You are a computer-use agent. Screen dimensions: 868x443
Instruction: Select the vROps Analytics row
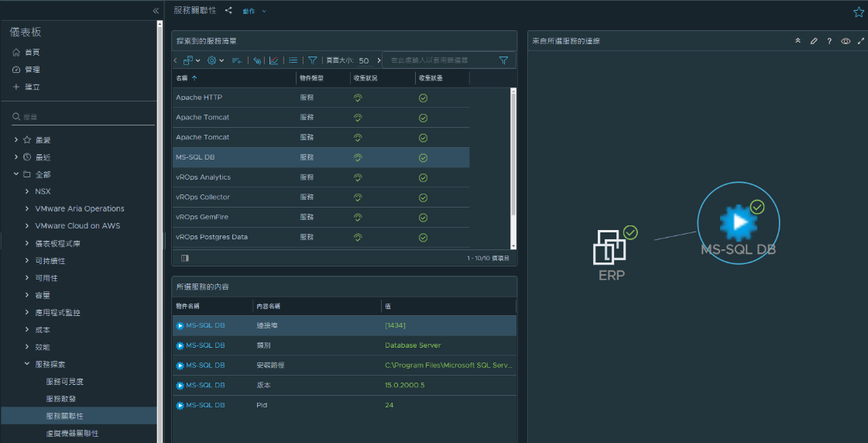321,177
